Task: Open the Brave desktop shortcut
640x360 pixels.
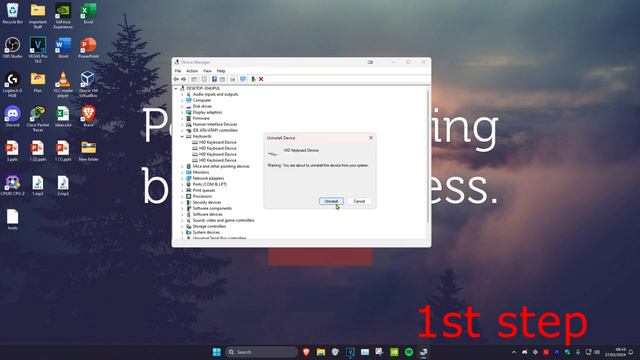Action: tap(88, 116)
